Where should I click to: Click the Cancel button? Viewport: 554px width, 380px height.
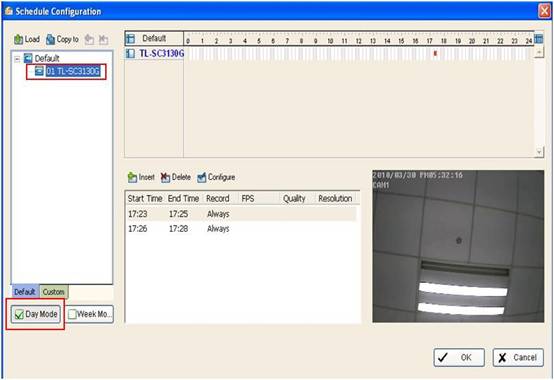pos(518,357)
